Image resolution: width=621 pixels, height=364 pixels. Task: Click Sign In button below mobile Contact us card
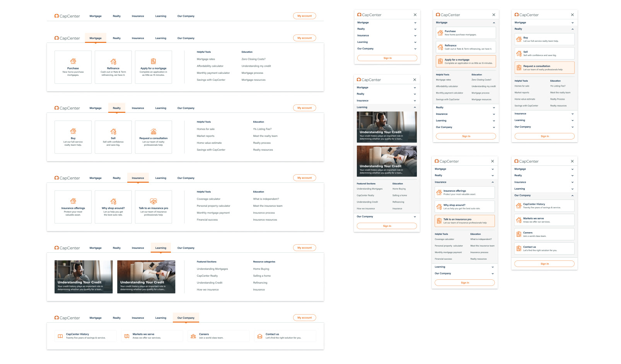544,264
